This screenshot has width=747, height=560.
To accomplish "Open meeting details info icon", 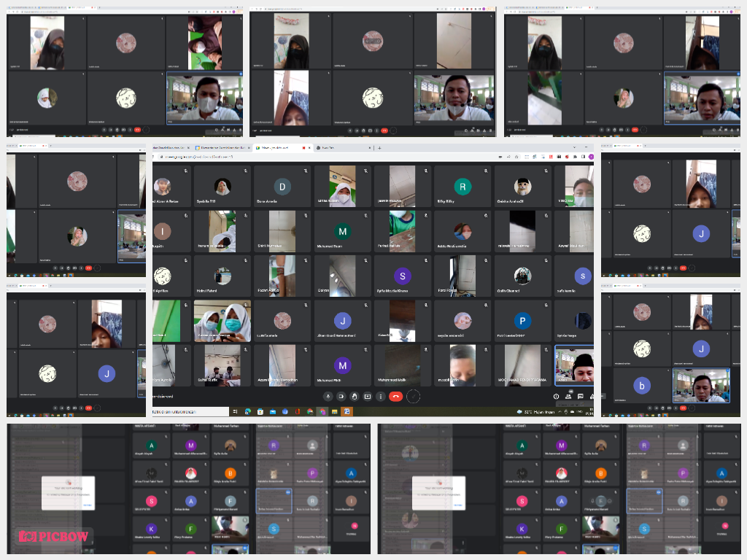I will [x=556, y=397].
